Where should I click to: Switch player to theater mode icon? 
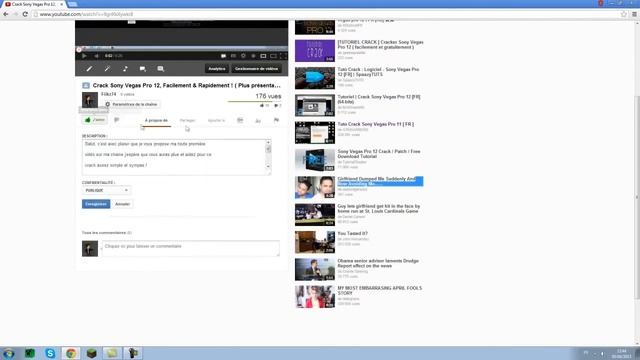(x=273, y=56)
